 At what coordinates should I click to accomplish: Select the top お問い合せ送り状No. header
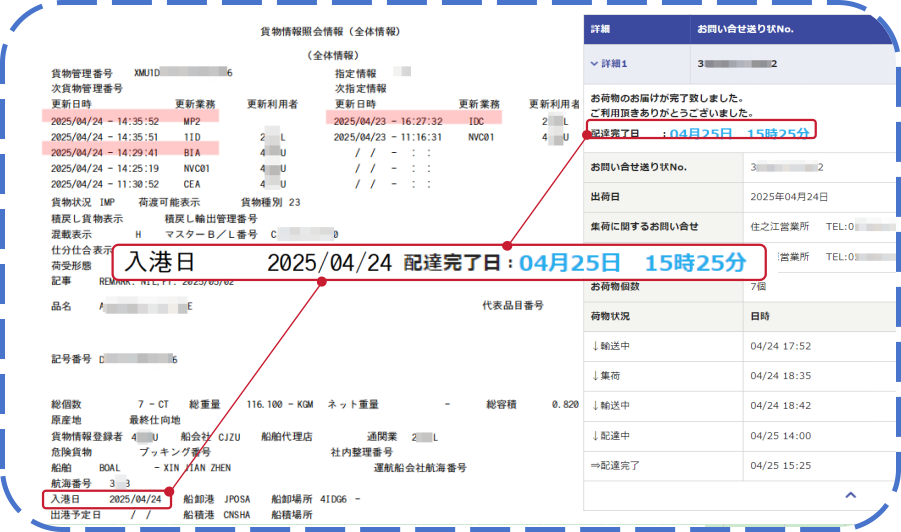coord(744,27)
